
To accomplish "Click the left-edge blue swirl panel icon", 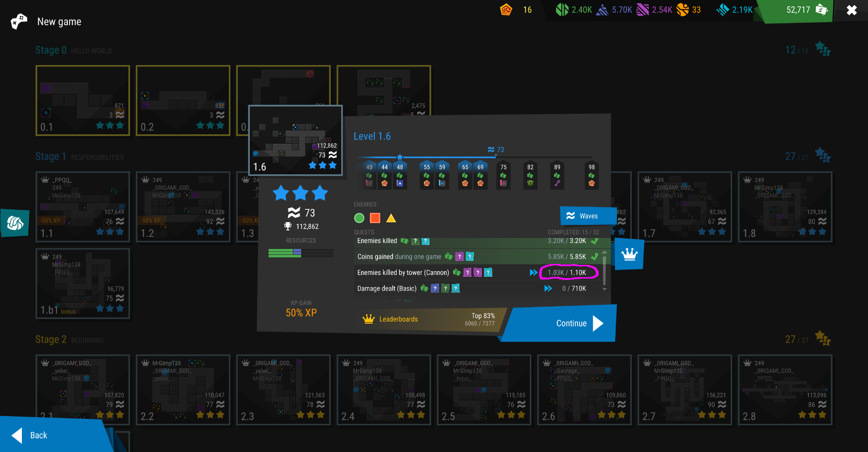I will [15, 223].
